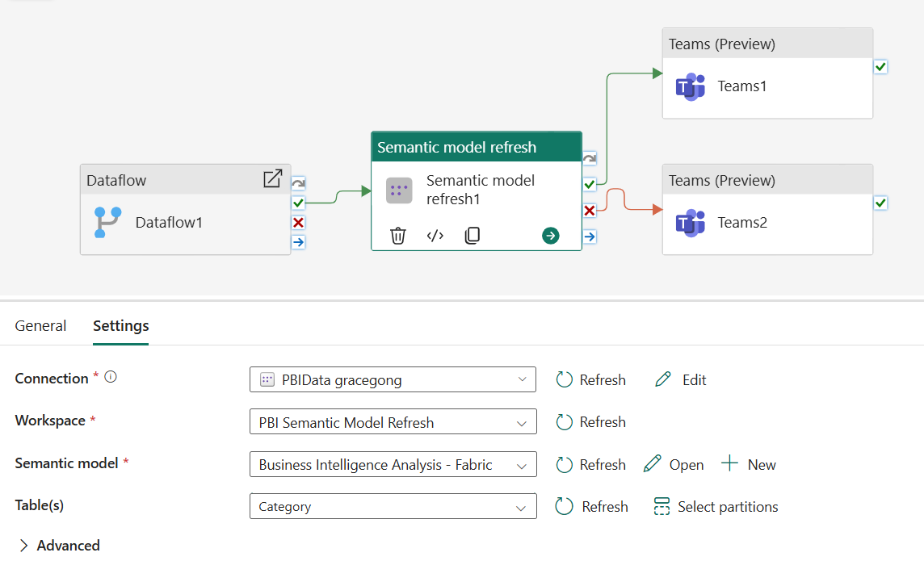The width and height of the screenshot is (924, 561).
Task: Open Dataflow in new window icon
Action: click(x=273, y=179)
